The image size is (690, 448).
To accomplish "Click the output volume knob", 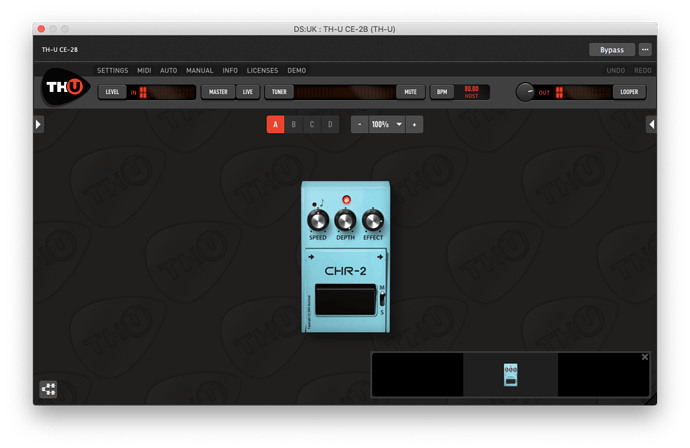I will pyautogui.click(x=525, y=92).
